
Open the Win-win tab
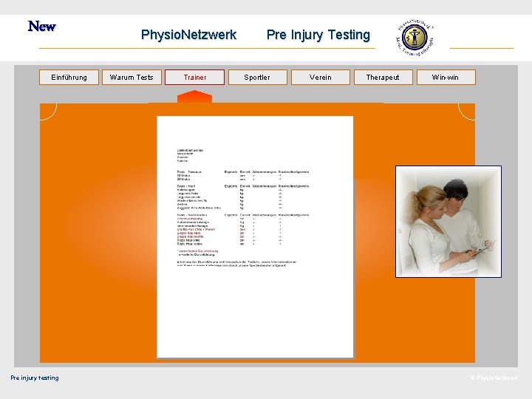446,78
